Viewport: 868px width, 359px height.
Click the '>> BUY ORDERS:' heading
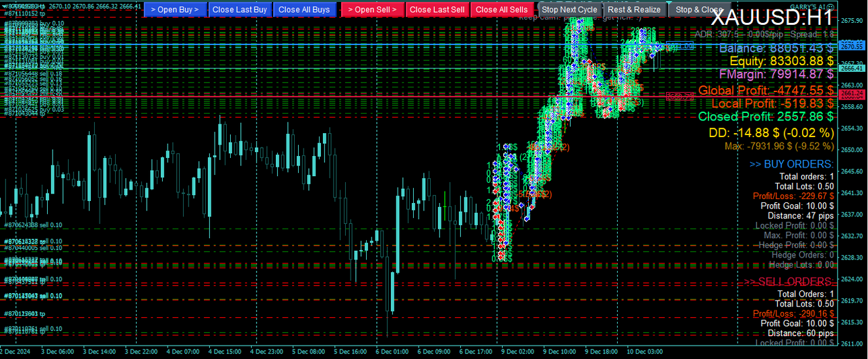pos(791,164)
